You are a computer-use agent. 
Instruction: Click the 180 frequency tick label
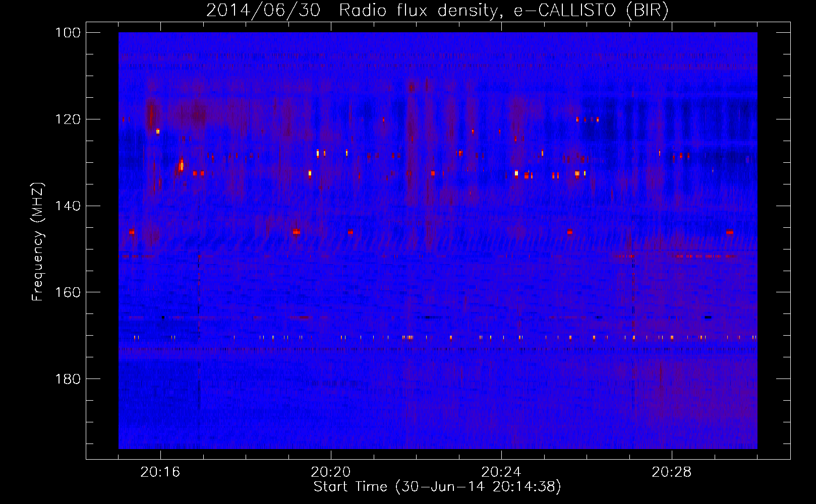(x=68, y=379)
